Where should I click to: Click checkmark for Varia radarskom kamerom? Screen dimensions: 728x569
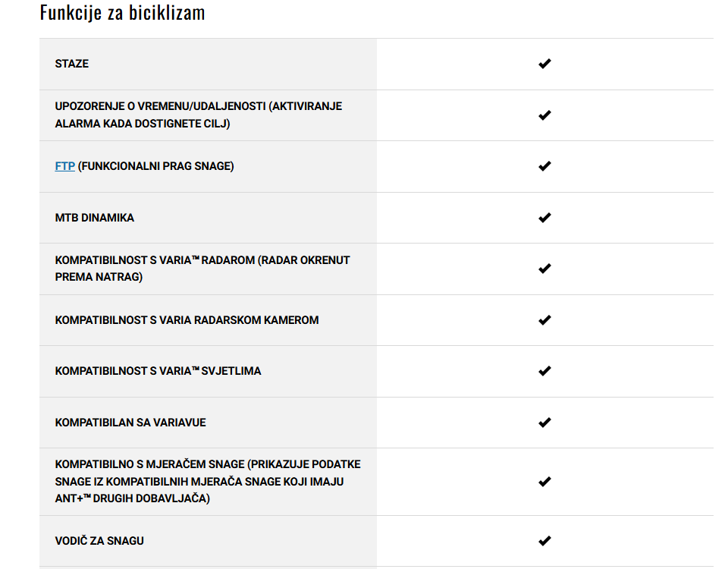[544, 320]
